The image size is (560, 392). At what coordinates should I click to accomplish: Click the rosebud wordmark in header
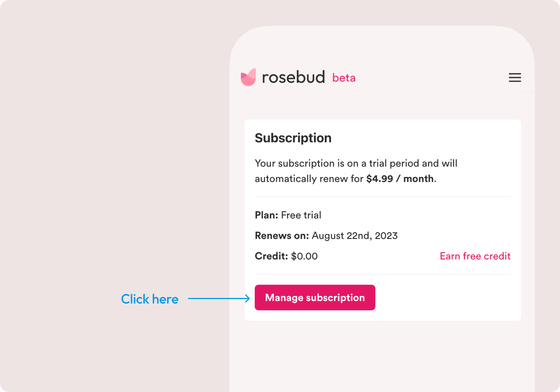click(293, 77)
